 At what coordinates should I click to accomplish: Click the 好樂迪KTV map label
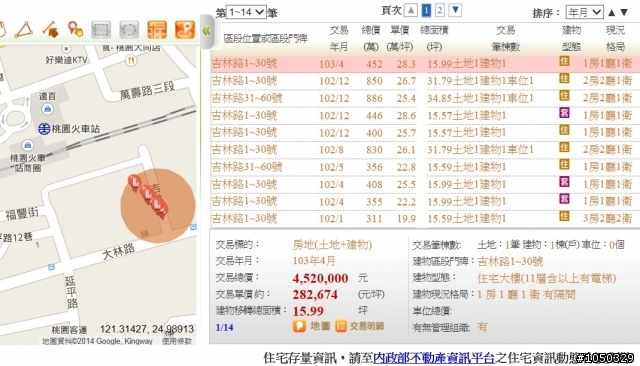pyautogui.click(x=66, y=60)
